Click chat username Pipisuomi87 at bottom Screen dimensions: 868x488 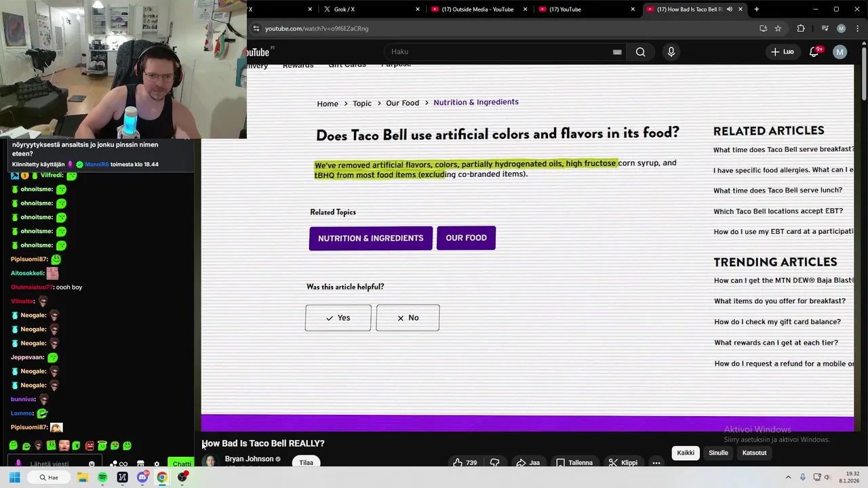pos(29,428)
